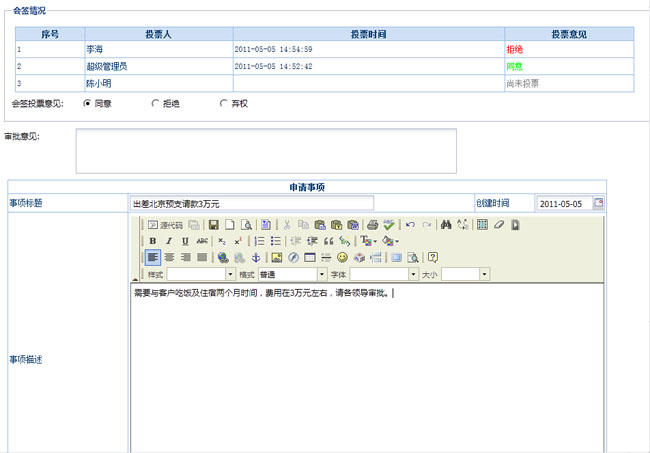Insert a numbered list
Viewport: 650px width, 453px height.
pyautogui.click(x=259, y=241)
